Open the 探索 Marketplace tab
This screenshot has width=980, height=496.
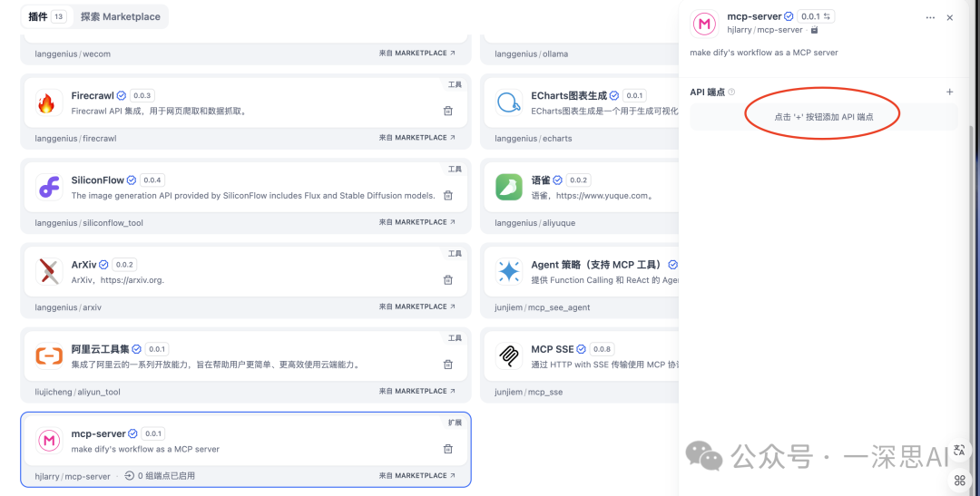tap(120, 17)
